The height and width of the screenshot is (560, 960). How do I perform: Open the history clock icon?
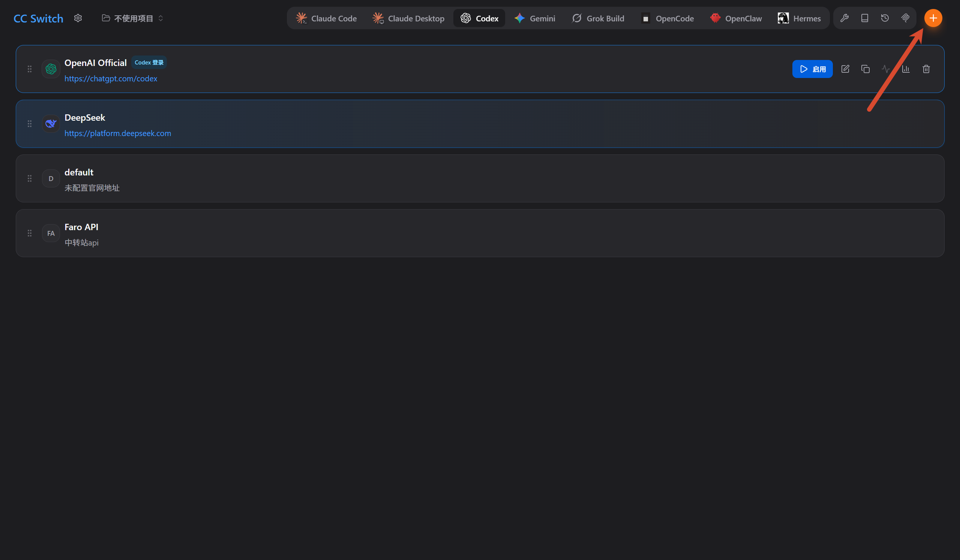pos(885,18)
